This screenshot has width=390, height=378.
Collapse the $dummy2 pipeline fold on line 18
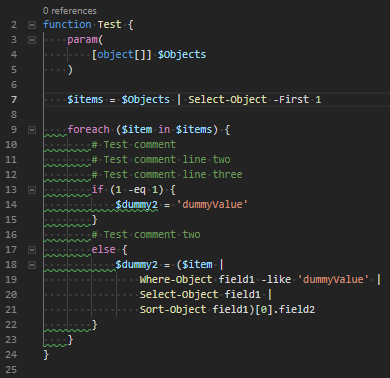(32, 265)
